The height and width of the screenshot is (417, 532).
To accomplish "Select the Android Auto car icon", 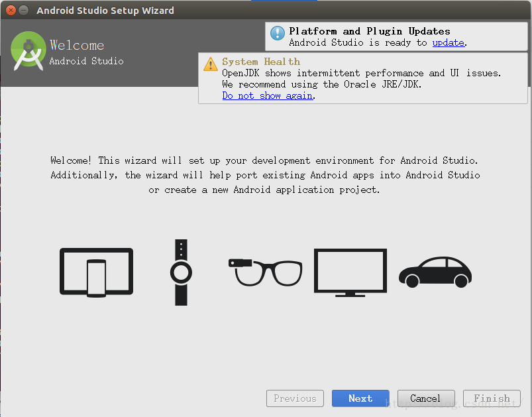I will [x=435, y=272].
